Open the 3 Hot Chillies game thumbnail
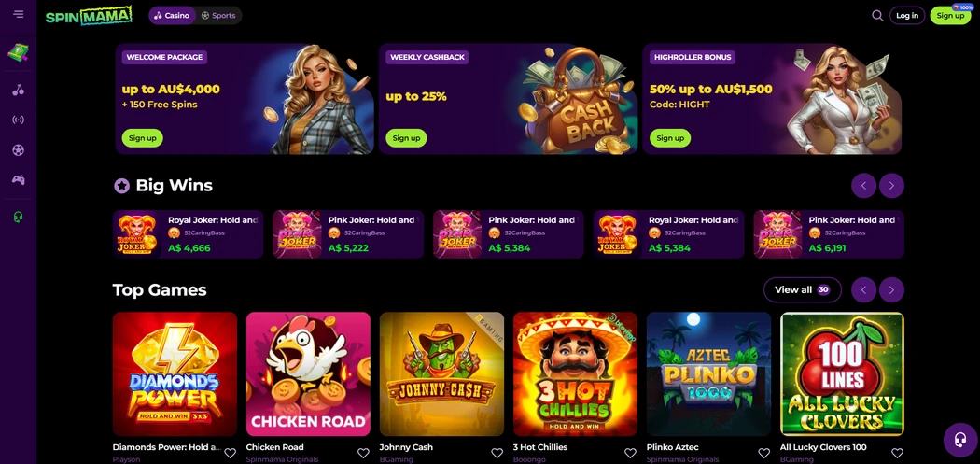 (575, 374)
